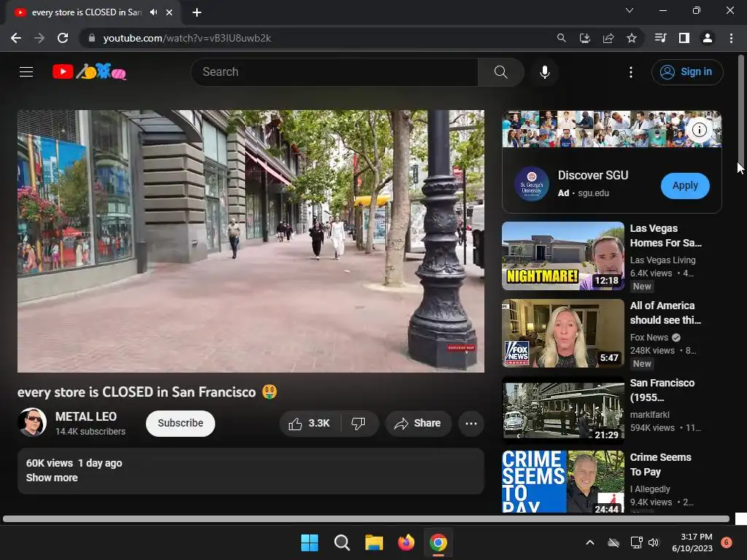Share the video
Viewport: 747px width, 560px height.
[x=418, y=424]
